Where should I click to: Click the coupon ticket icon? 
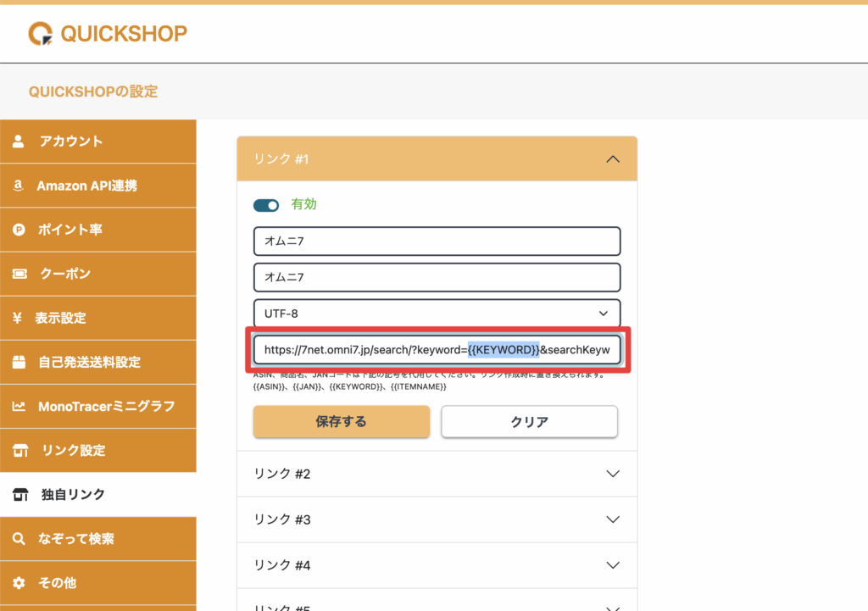click(x=19, y=274)
